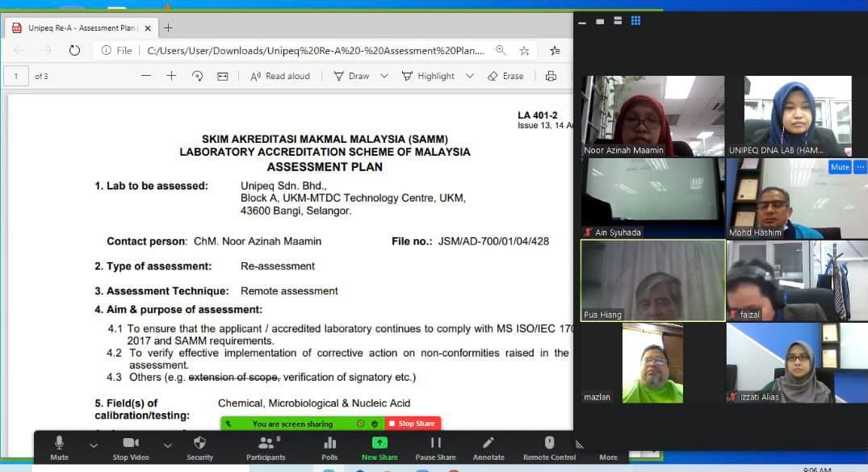
Task: Select faizal's video tile
Action: tap(797, 281)
